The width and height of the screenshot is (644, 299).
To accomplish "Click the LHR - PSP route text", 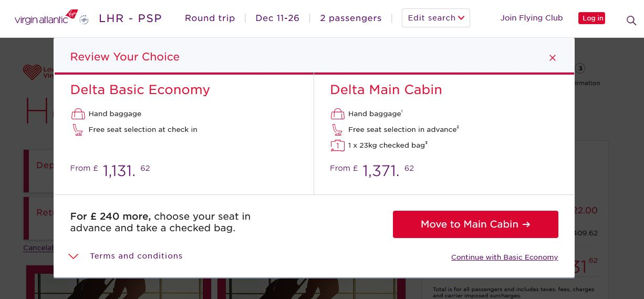I will point(130,18).
